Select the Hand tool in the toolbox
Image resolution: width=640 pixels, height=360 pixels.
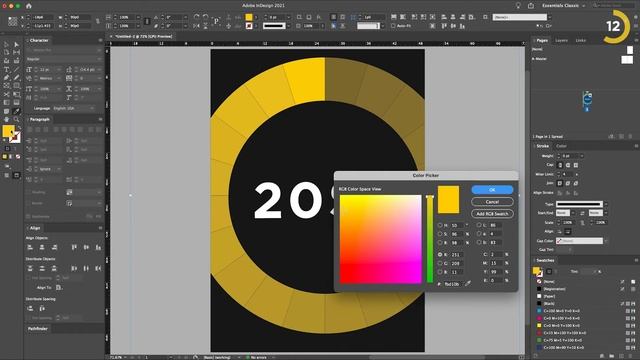[7, 119]
